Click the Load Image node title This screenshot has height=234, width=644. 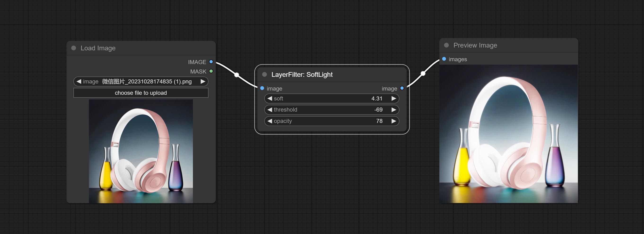98,48
